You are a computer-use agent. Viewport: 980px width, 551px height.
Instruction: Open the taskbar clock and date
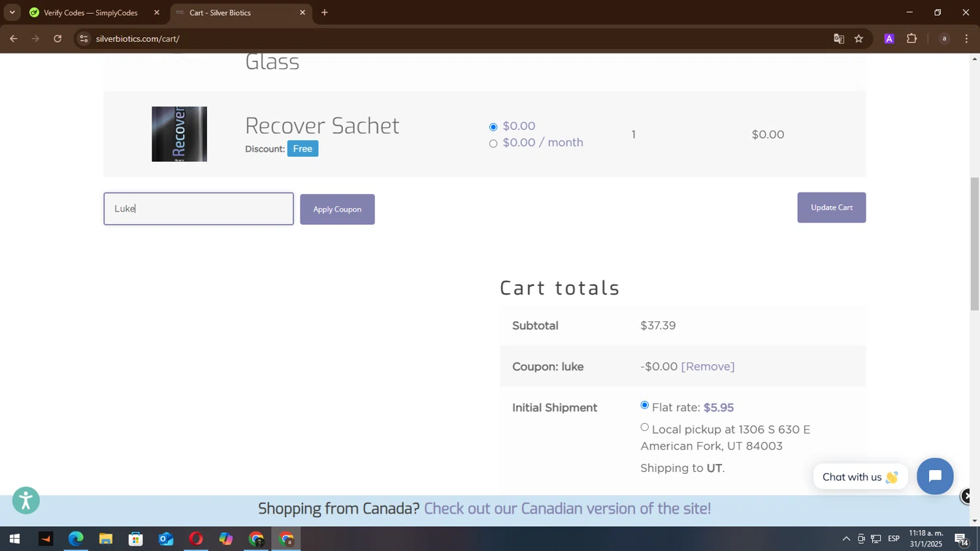point(926,539)
